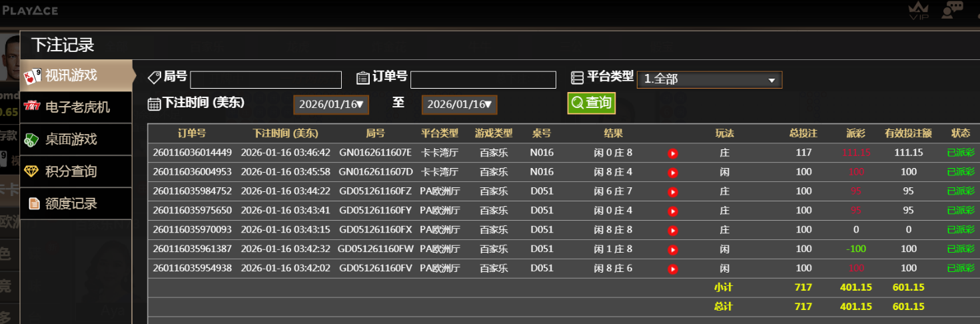Click the 下注记录 dialog title

[63, 45]
